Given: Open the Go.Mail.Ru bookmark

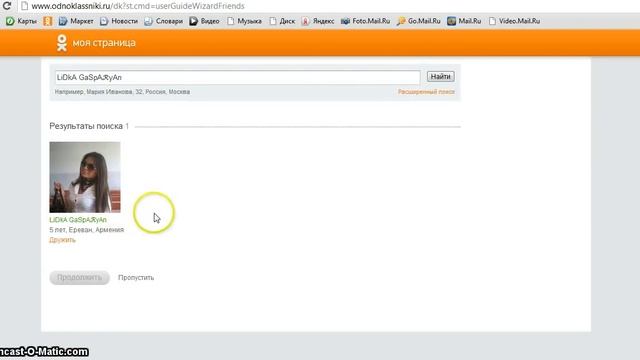Looking at the screenshot, I should pyautogui.click(x=419, y=21).
